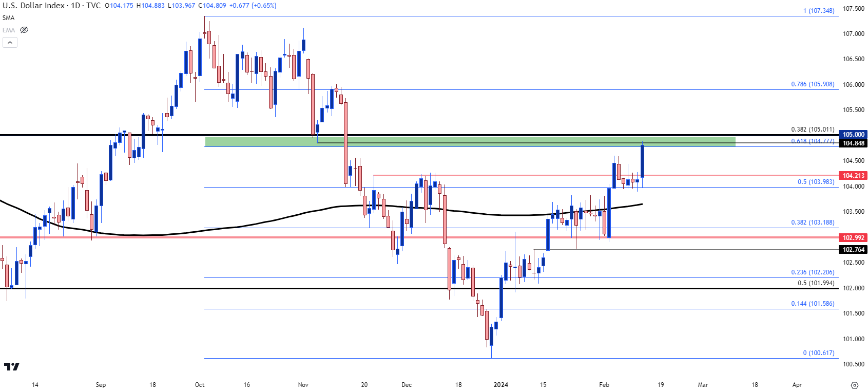Click the 100.500 price axis value

tap(854, 364)
